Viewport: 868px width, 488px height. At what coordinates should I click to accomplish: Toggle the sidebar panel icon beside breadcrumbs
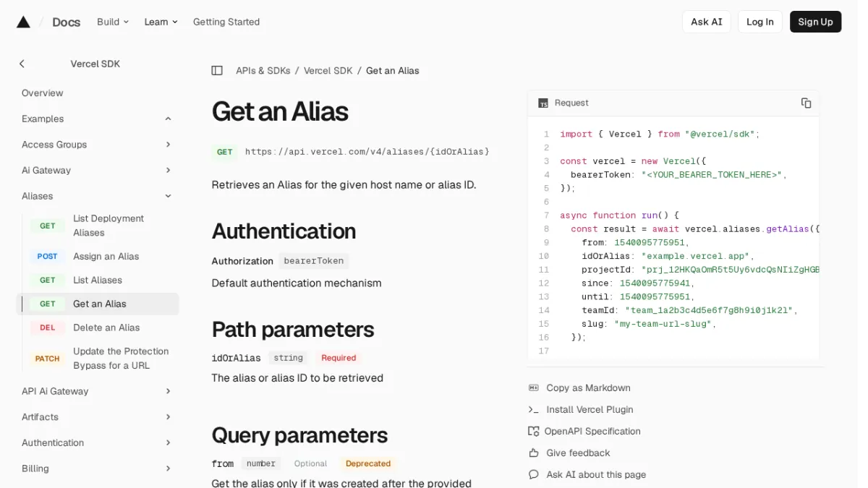(x=217, y=70)
